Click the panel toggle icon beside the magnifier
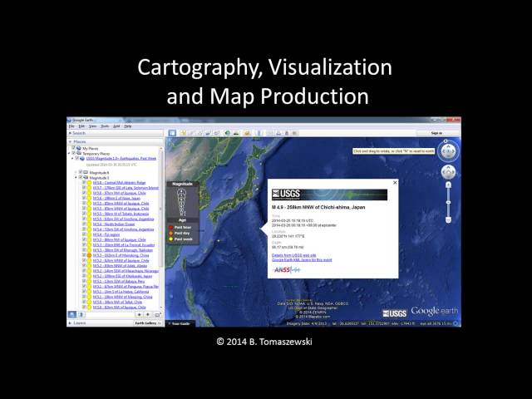The image size is (532, 399). click(x=81, y=314)
